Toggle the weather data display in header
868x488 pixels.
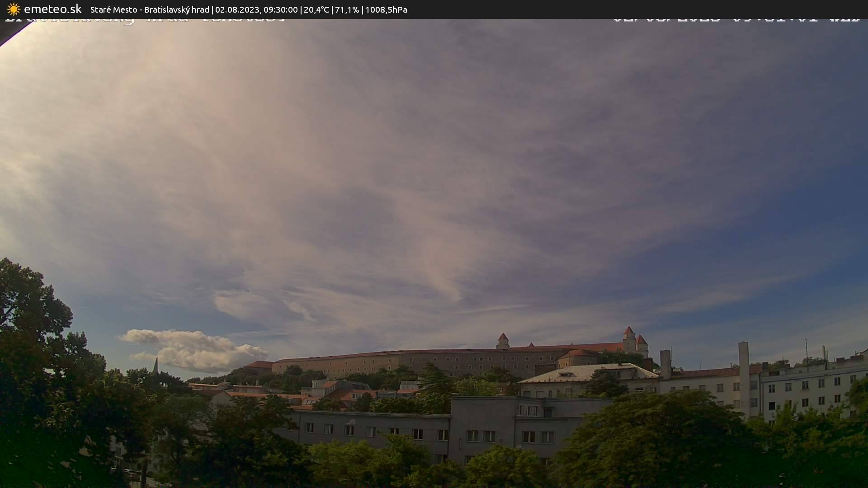353,9
